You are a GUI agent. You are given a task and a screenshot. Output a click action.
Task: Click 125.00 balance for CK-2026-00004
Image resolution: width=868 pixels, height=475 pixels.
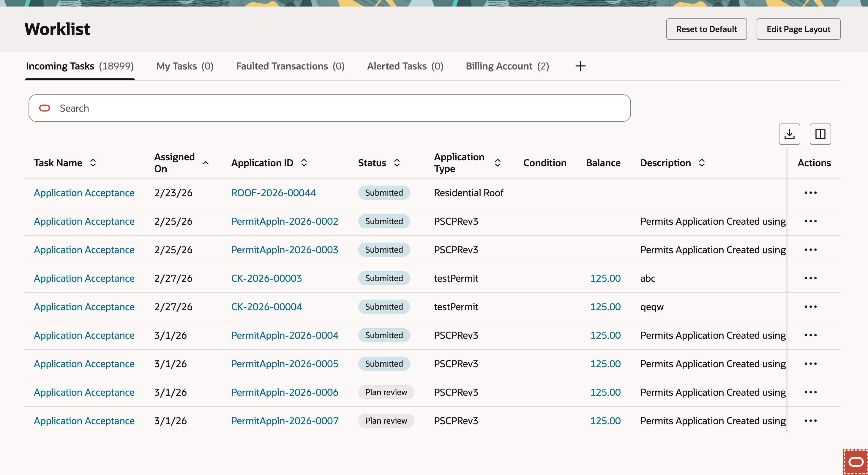(605, 307)
